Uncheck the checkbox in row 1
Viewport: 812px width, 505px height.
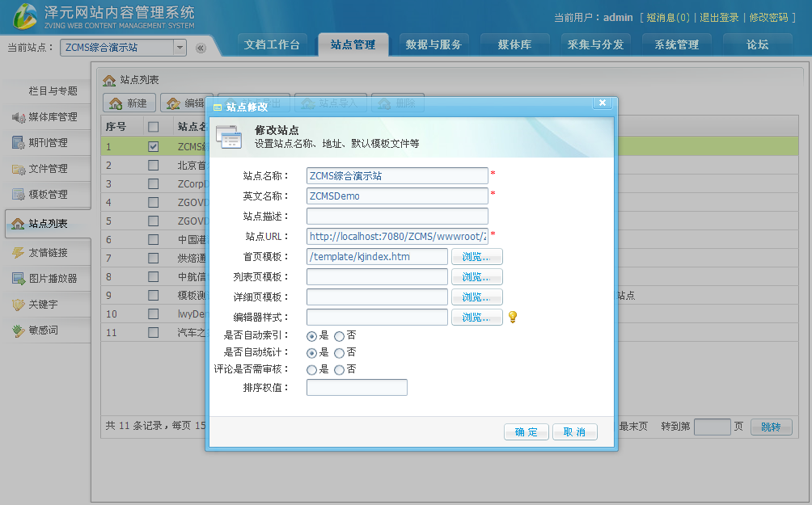pyautogui.click(x=153, y=147)
